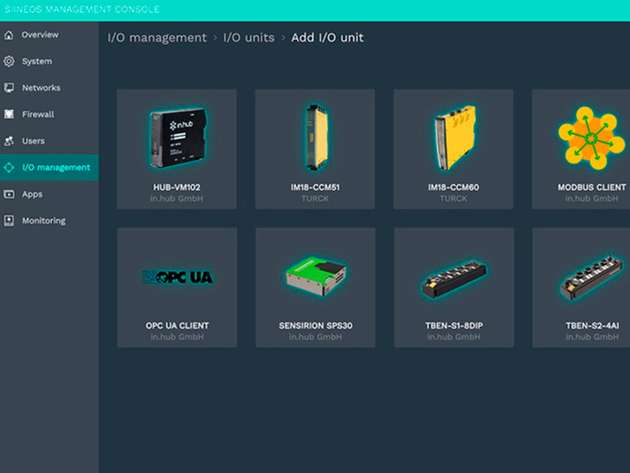Click in.hub GmbH under HUB-VM102
The height and width of the screenshot is (473, 630).
[x=177, y=199]
